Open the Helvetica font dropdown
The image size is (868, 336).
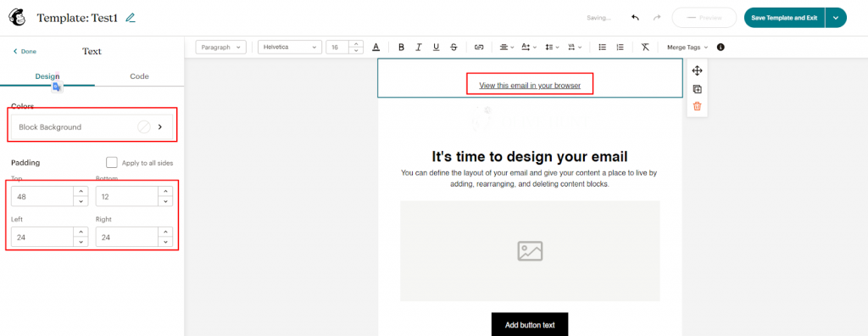click(x=290, y=48)
